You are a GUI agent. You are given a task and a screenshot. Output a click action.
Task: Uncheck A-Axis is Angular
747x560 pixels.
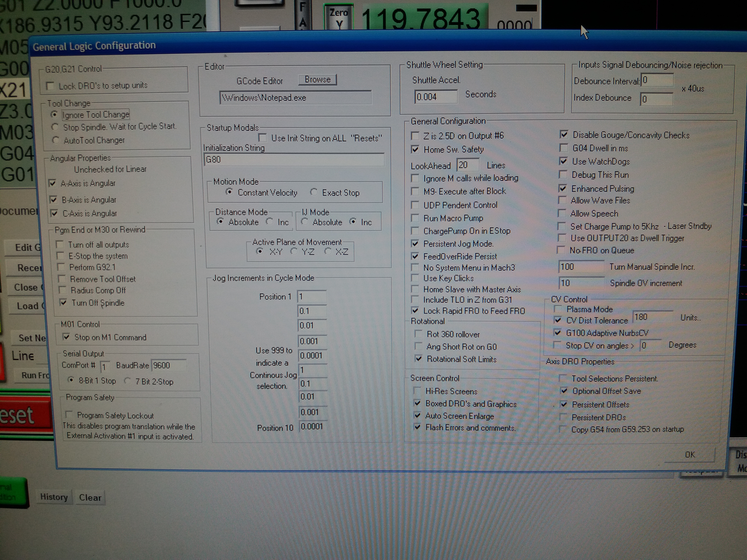(52, 183)
